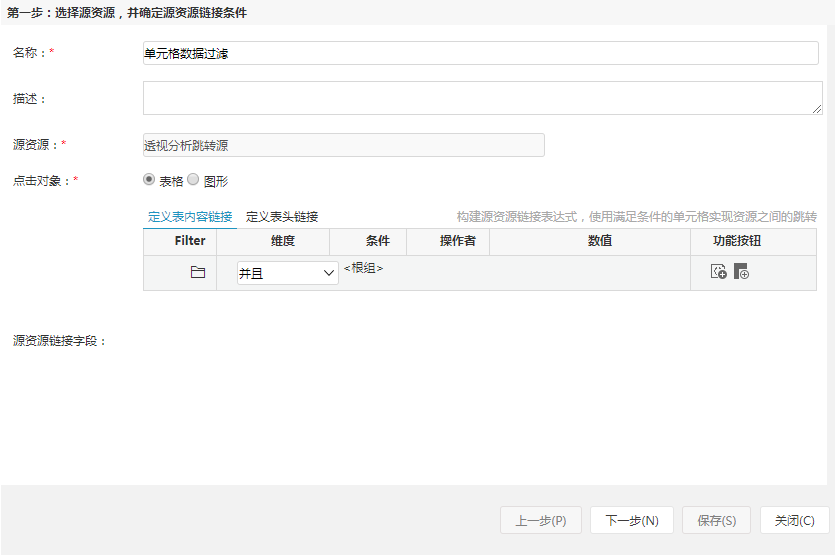
Task: Click the folder icon in the Filter column
Action: [198, 272]
